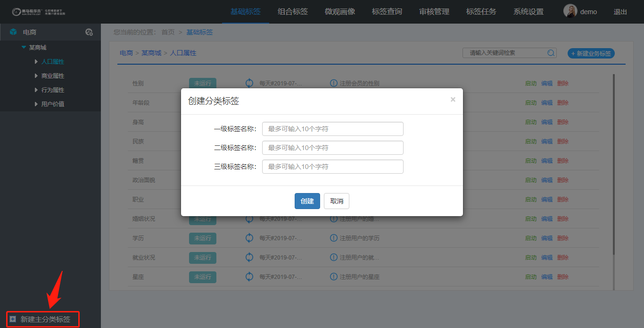
Task: Click the demo user avatar
Action: [570, 11]
